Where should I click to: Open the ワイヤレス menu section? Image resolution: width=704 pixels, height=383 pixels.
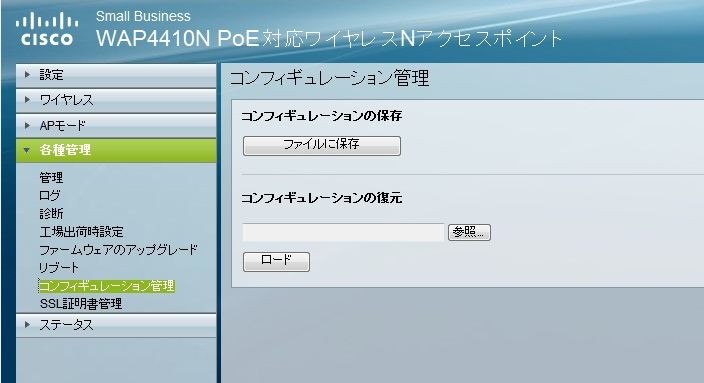click(x=116, y=100)
